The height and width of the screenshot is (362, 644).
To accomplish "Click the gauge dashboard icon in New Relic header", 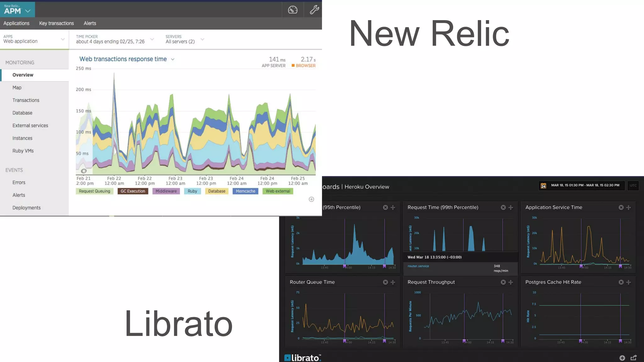I will pyautogui.click(x=293, y=10).
